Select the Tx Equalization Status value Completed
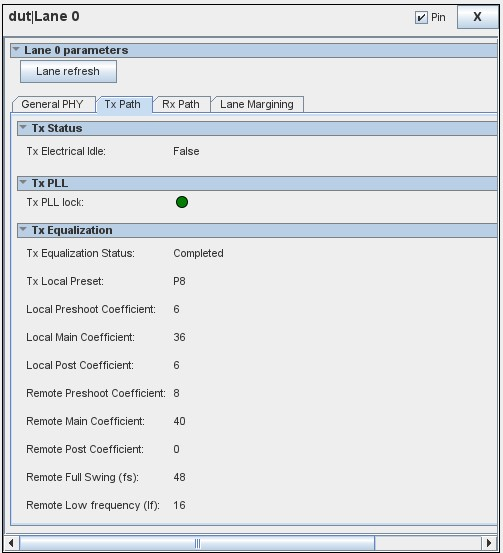Viewport: 503px width, 553px height. tap(198, 253)
